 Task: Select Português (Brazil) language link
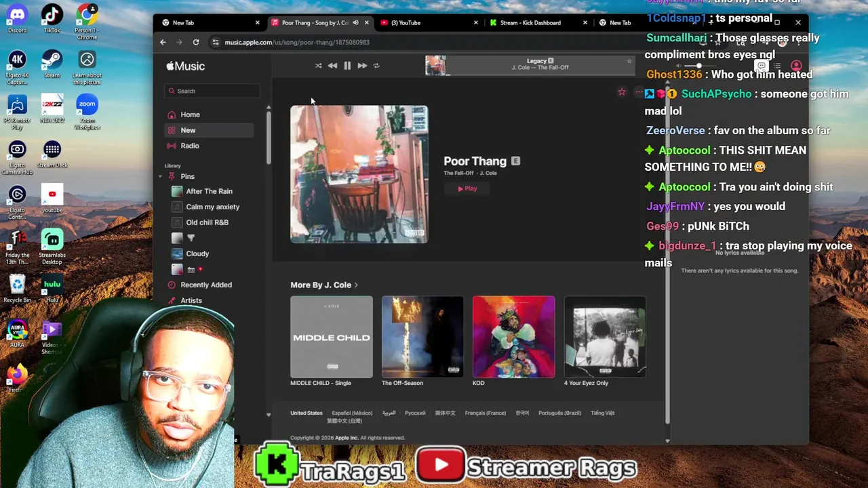tap(559, 413)
